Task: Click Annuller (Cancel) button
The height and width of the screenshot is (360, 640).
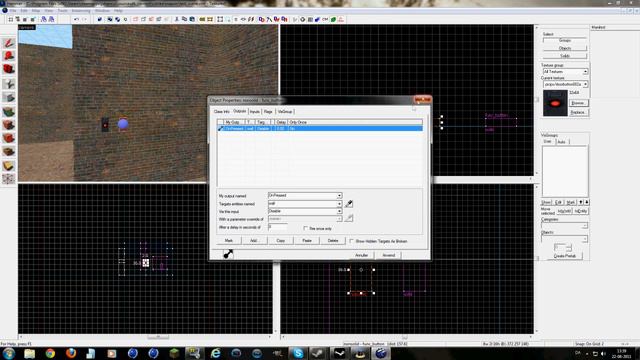Action: pyautogui.click(x=362, y=255)
